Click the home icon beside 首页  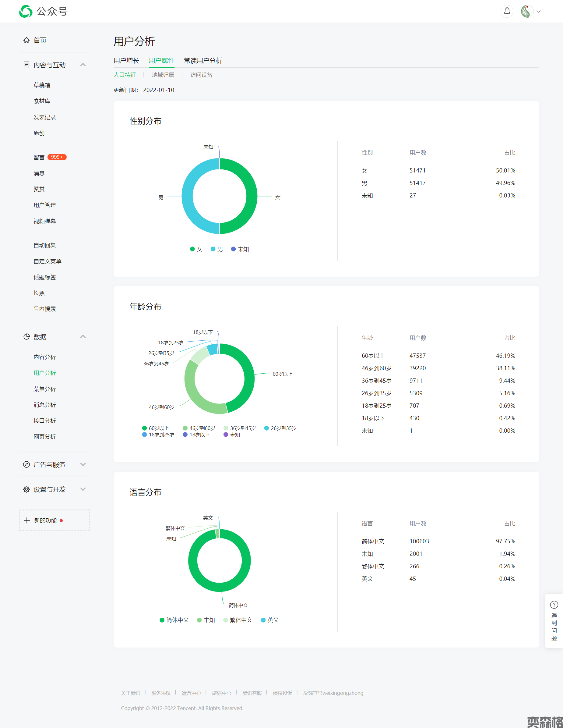click(26, 40)
